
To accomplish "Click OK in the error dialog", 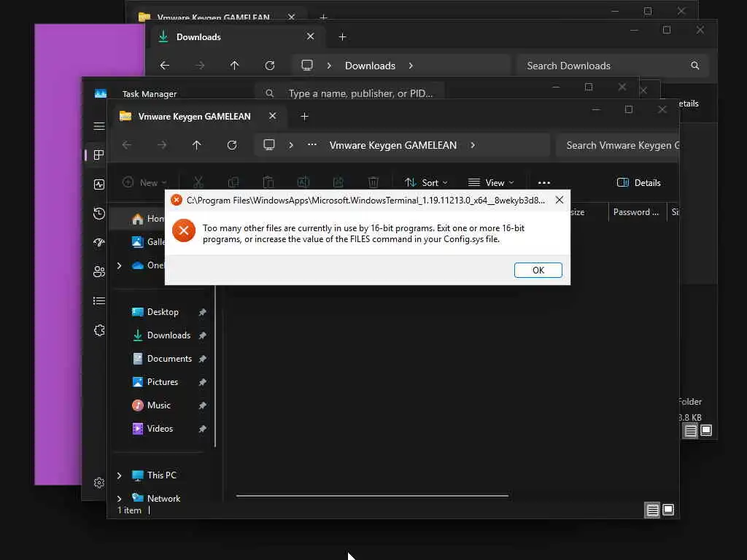I will [x=538, y=270].
